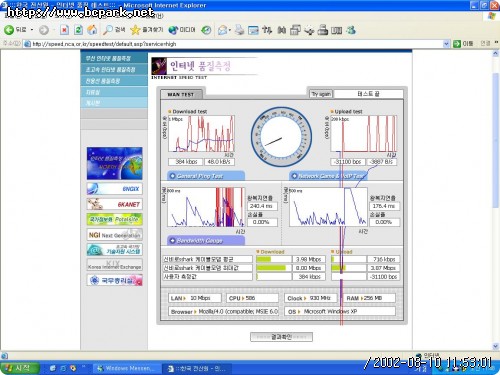Click the Back arrow in IE toolbar
The image size is (500, 375).
[x=9, y=30]
